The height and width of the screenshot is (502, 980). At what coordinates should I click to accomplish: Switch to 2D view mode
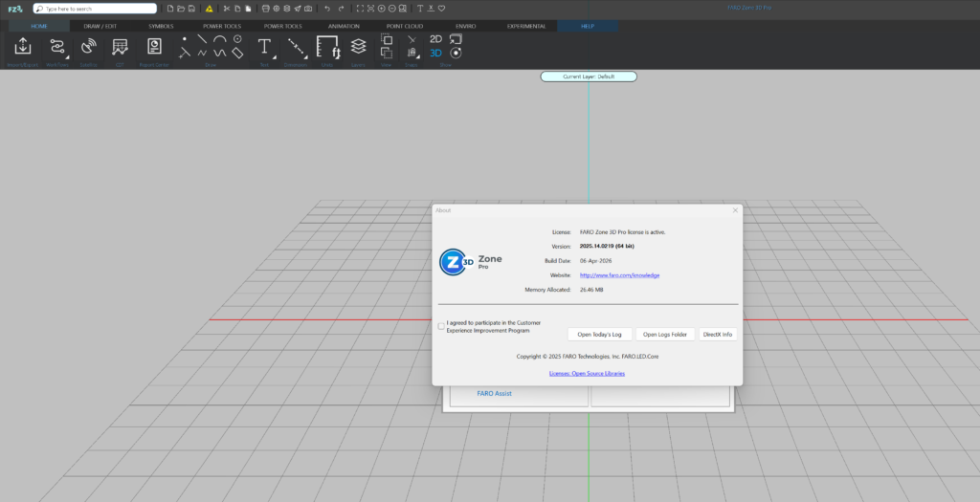point(435,38)
